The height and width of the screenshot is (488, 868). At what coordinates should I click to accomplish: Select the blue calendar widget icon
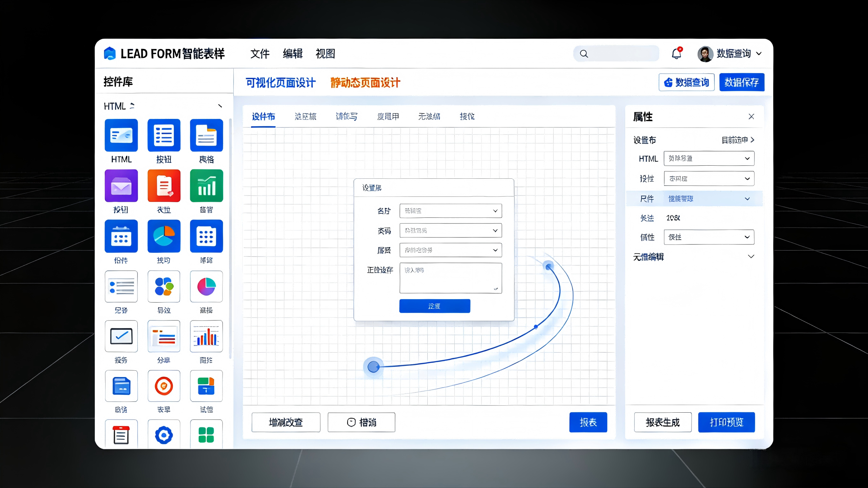[121, 236]
